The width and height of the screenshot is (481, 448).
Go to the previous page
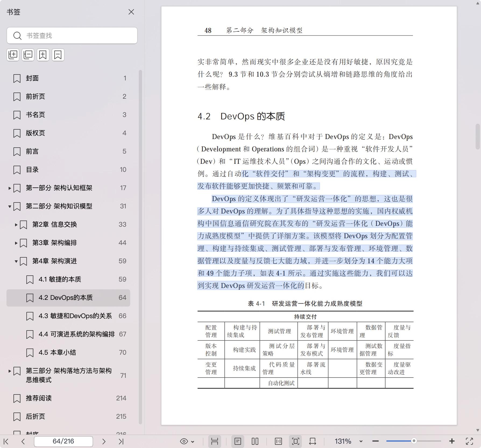coord(23,441)
